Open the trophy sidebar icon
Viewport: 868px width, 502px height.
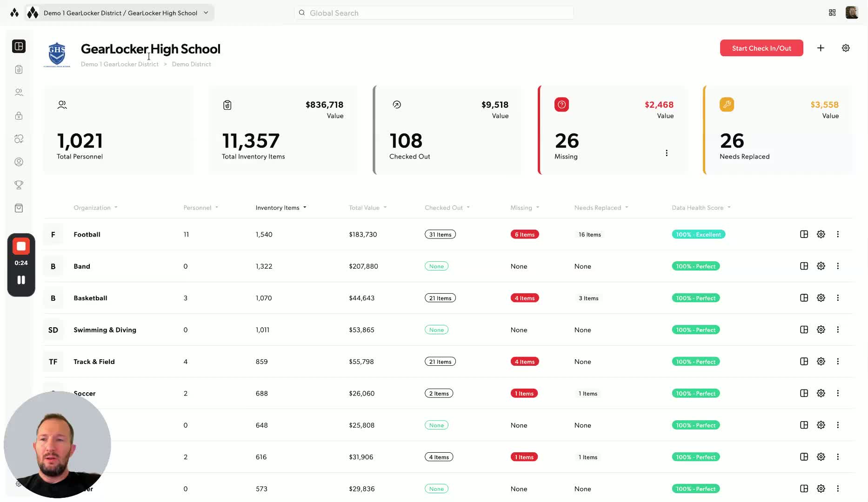point(19,185)
